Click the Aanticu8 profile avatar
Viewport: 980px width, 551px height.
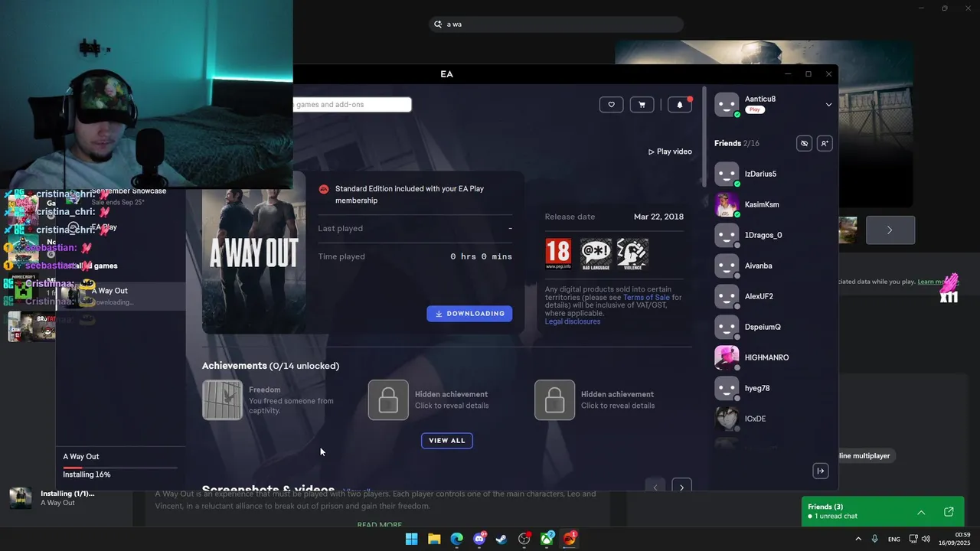coord(727,105)
